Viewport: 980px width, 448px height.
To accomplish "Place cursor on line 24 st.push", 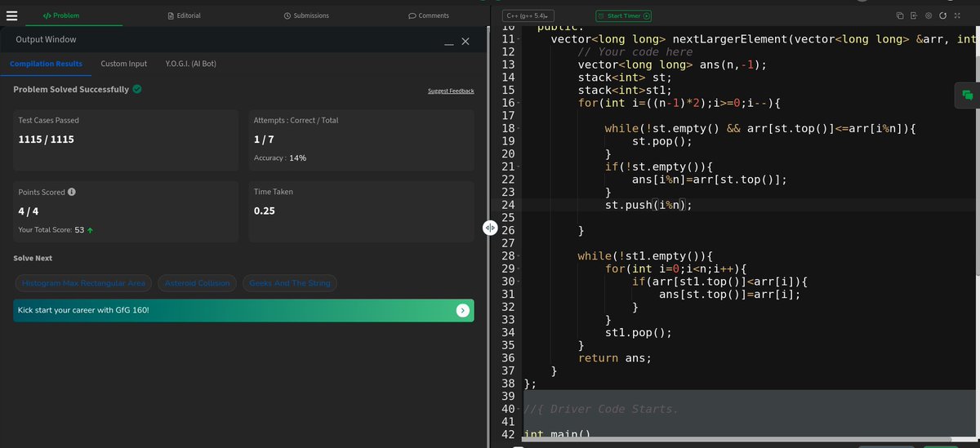I will tap(648, 206).
